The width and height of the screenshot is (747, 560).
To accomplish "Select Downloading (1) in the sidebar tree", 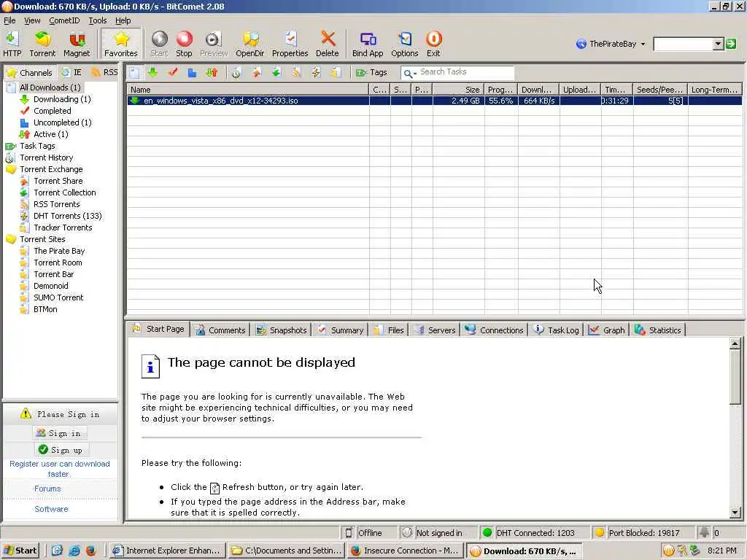I will (62, 99).
